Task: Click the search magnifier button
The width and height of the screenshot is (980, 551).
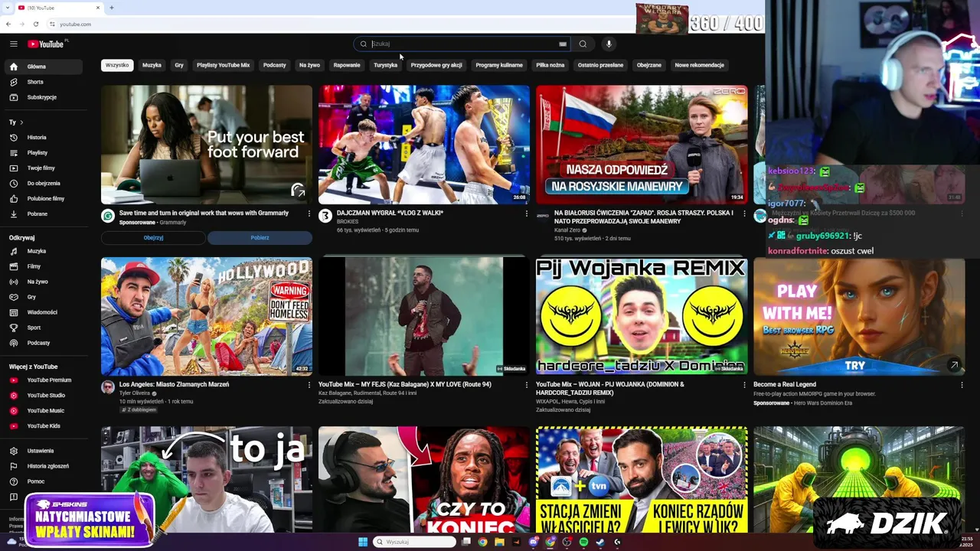Action: 583,44
